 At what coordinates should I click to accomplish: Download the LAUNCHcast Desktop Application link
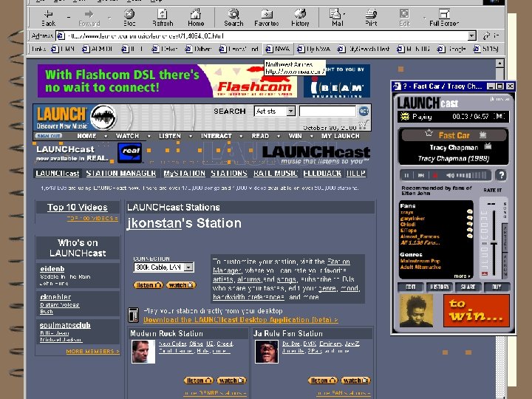point(241,320)
